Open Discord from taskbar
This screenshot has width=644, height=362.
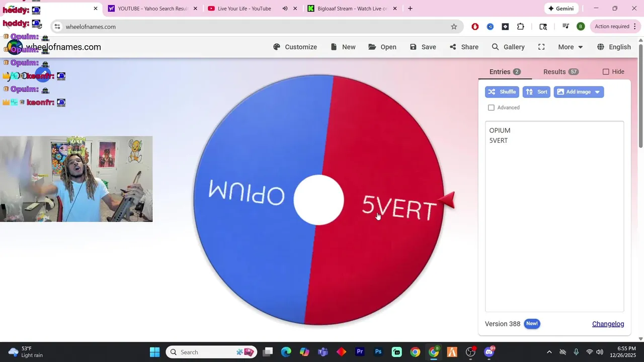[x=489, y=352]
